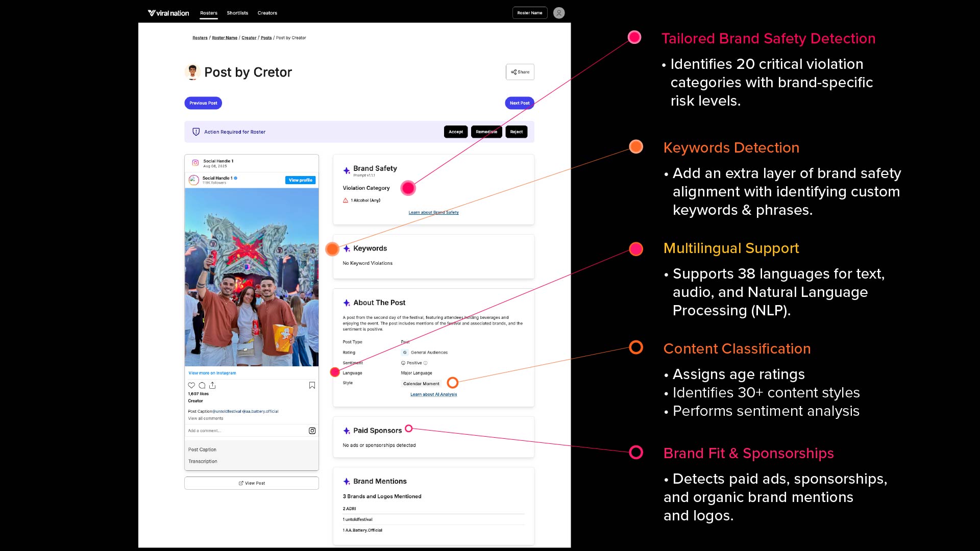Reject the post
The height and width of the screenshot is (551, 980).
(x=516, y=132)
